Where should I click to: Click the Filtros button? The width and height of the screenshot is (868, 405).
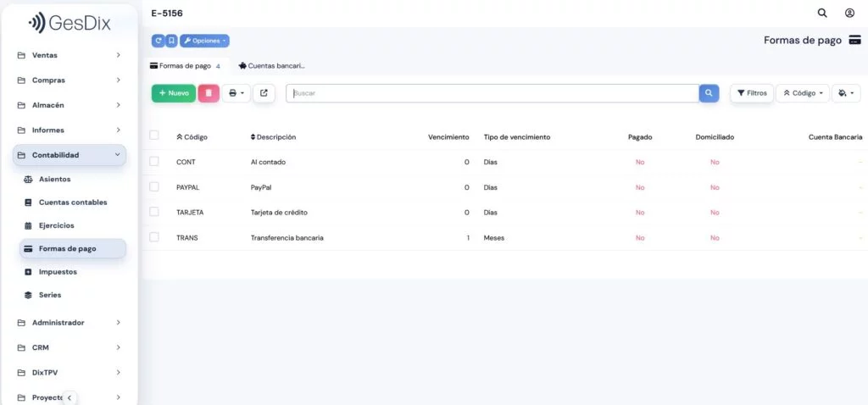point(752,93)
